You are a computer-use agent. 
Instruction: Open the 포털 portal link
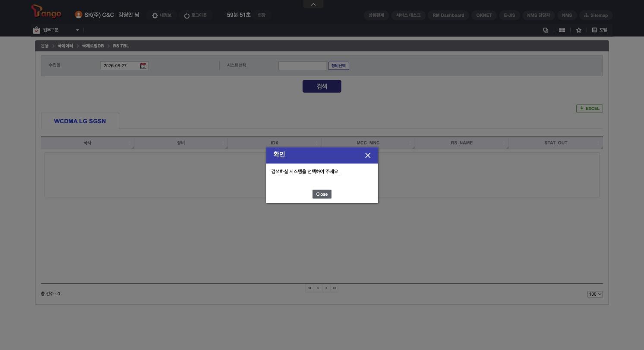click(x=600, y=30)
